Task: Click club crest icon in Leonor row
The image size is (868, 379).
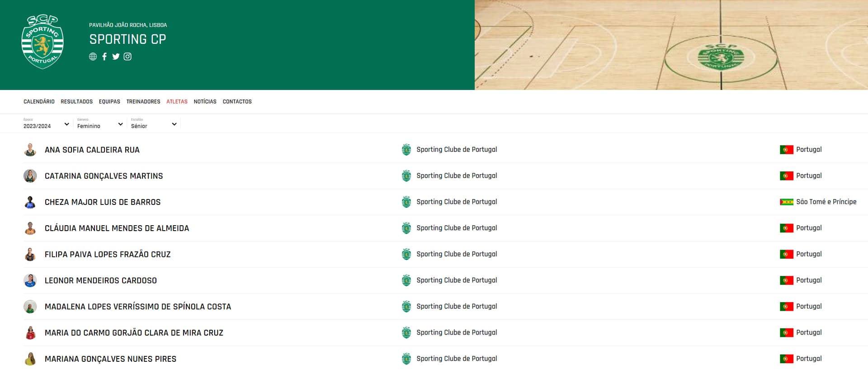Action: 406,280
